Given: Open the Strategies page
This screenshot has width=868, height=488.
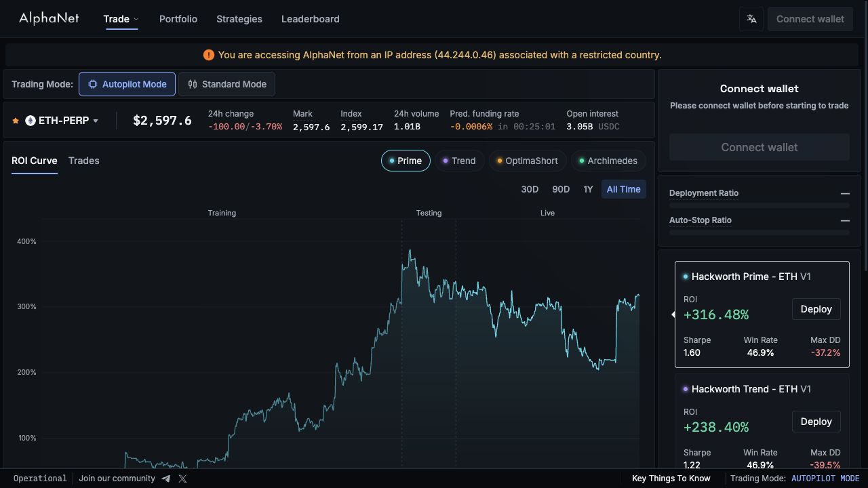Looking at the screenshot, I should coord(239,19).
